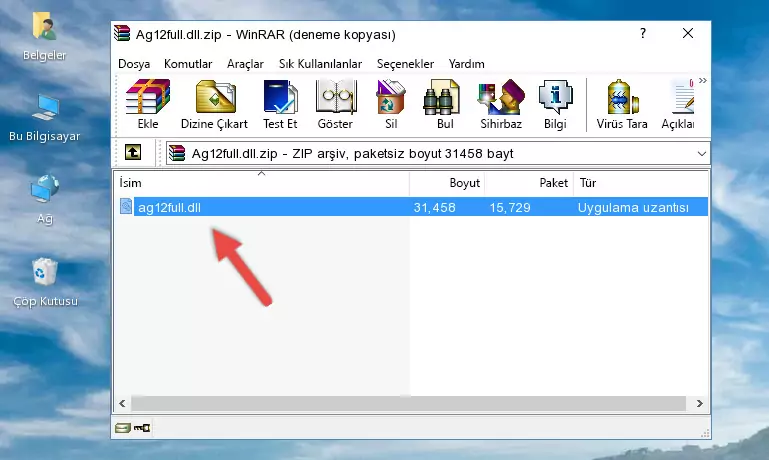Sort by Boyut column header

click(447, 183)
